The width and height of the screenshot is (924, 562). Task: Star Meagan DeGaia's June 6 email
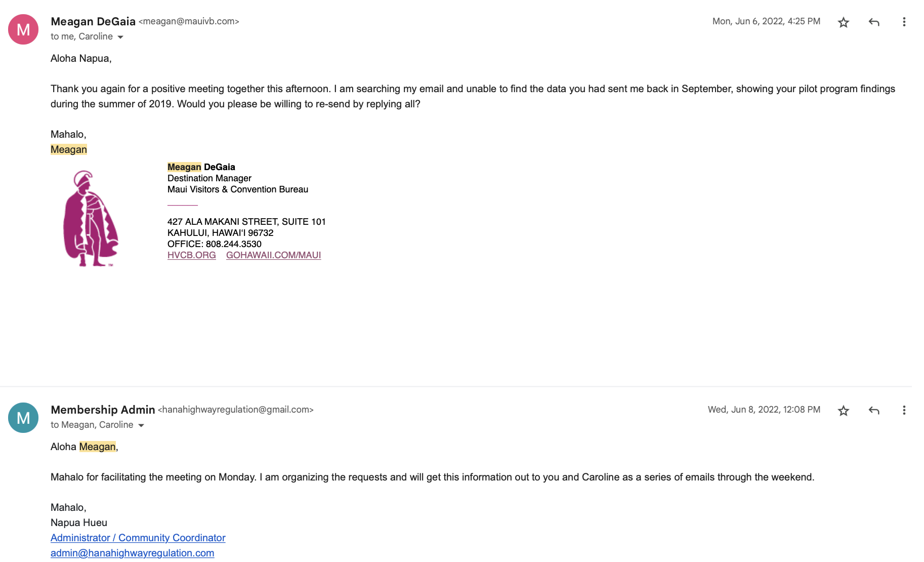[x=843, y=22]
